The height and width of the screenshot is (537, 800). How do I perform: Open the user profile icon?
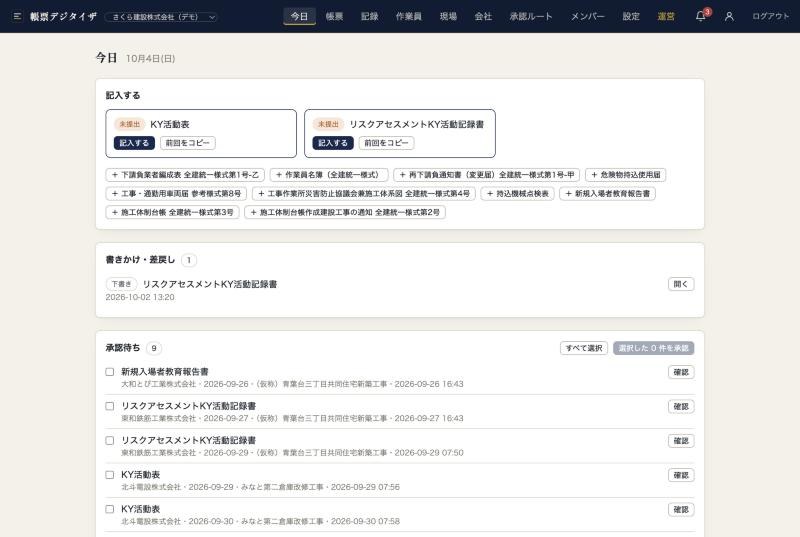(x=729, y=16)
